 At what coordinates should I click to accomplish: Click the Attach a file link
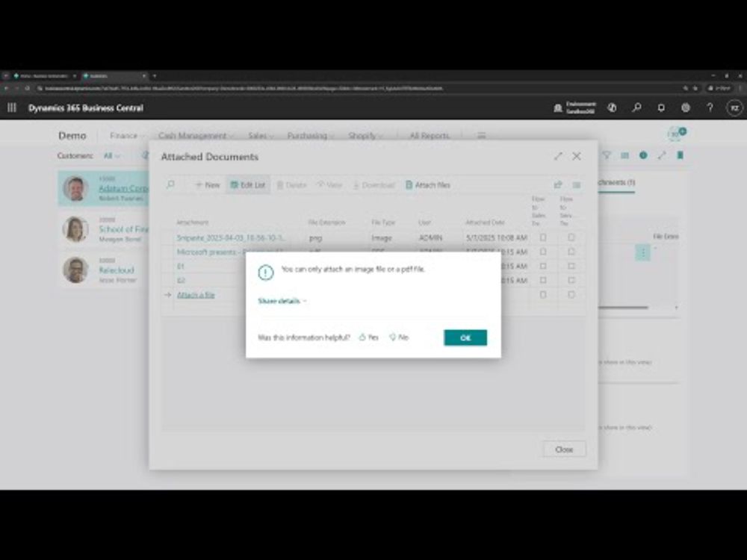pos(196,295)
